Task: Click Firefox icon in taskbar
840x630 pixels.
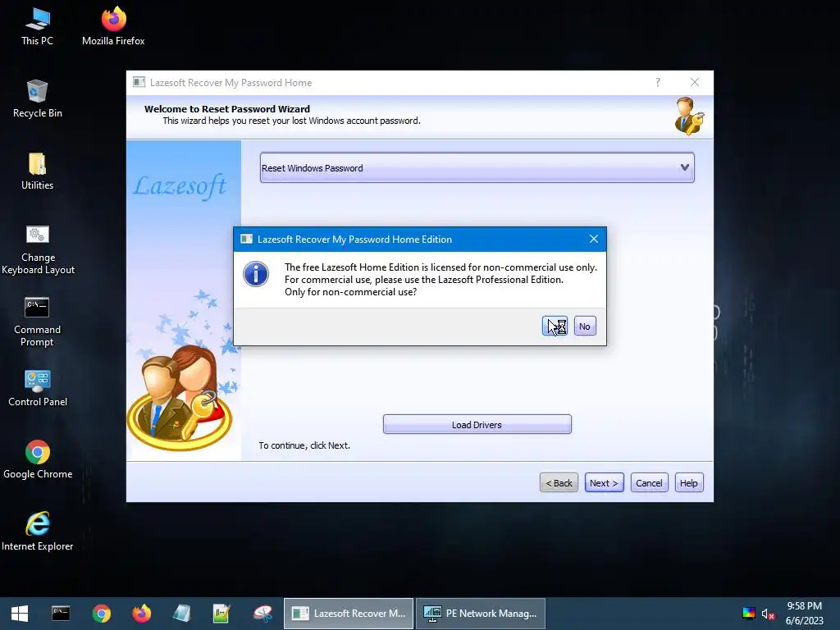Action: tap(141, 614)
